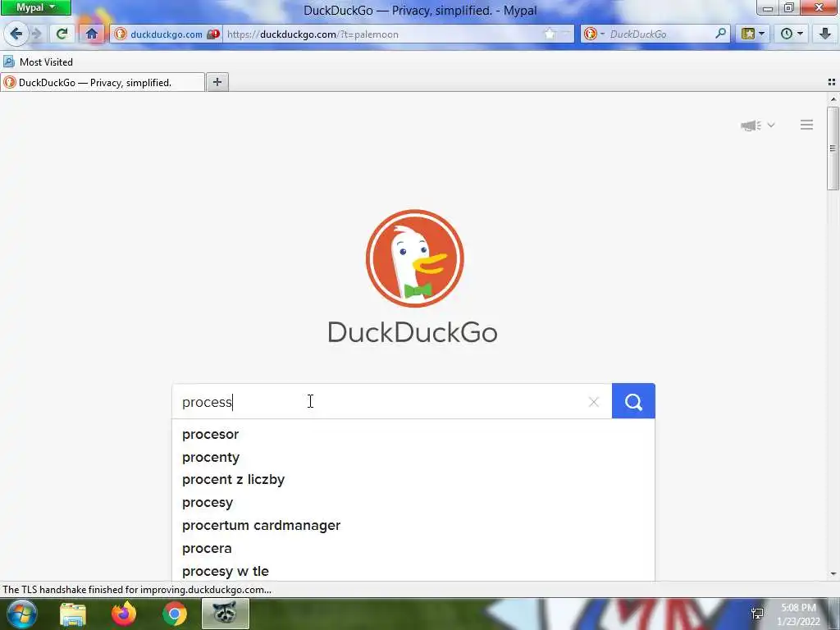Screen dimensions: 840x630
Task: Choose the 'procenty' suggestion
Action: point(413,458)
